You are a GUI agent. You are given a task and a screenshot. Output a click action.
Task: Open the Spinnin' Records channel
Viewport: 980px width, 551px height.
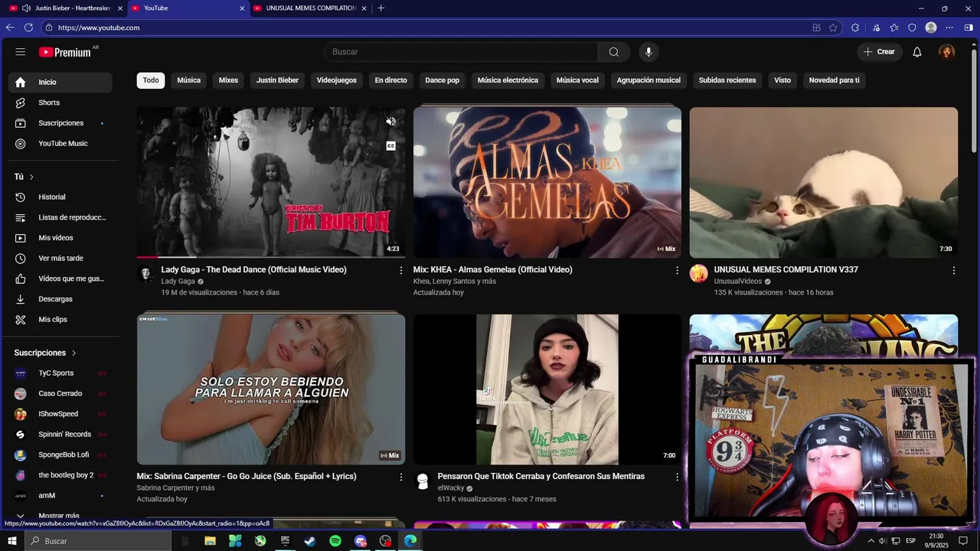pos(60,435)
